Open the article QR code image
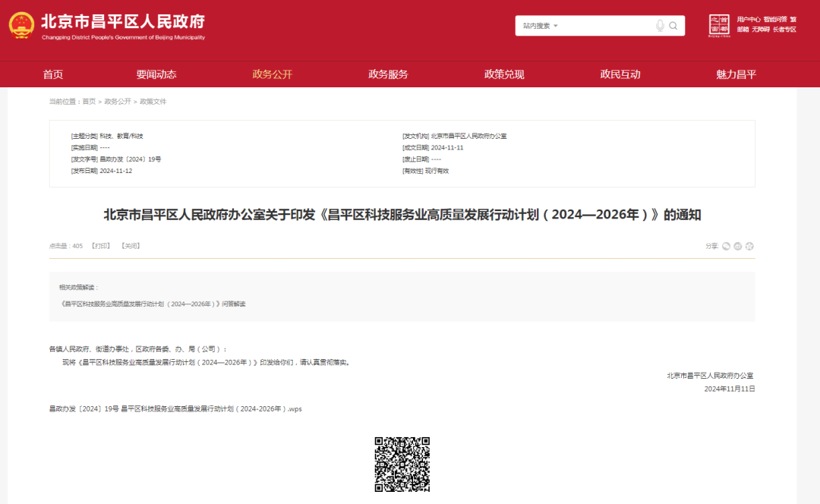The height and width of the screenshot is (504, 820). (x=402, y=464)
